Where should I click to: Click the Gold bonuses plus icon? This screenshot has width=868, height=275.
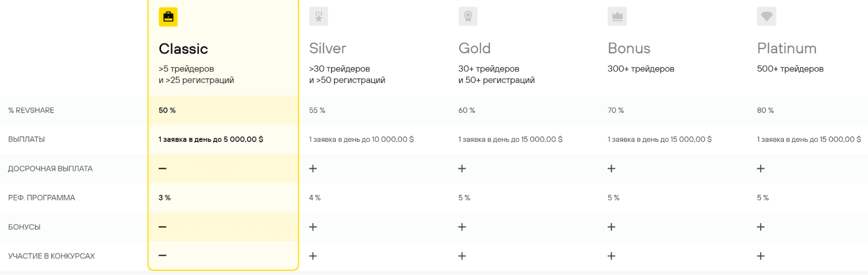(x=462, y=227)
